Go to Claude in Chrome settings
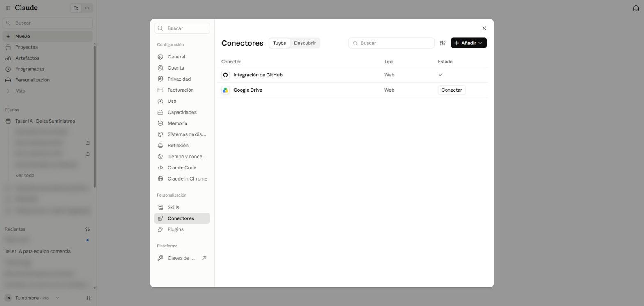644x306 pixels. coord(182,179)
